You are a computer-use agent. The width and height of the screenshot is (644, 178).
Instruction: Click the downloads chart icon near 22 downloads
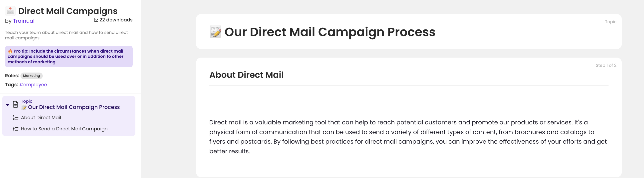click(95, 20)
